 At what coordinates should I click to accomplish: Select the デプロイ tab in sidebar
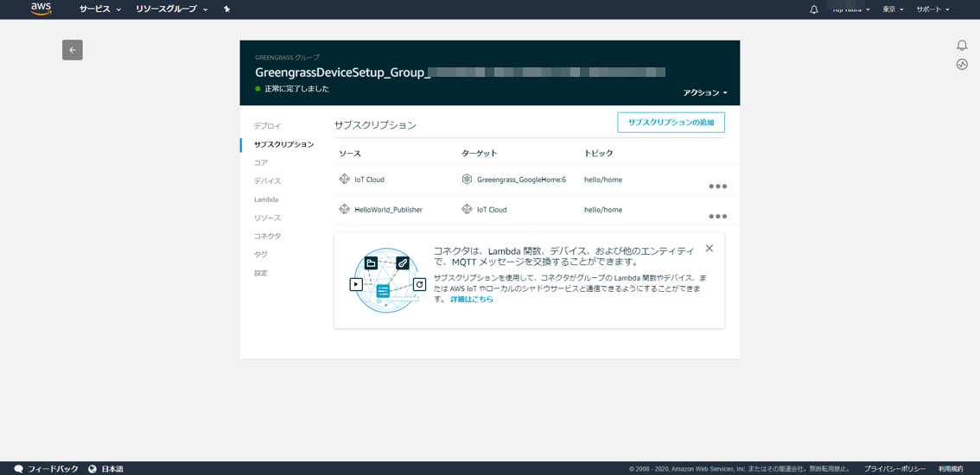(267, 125)
